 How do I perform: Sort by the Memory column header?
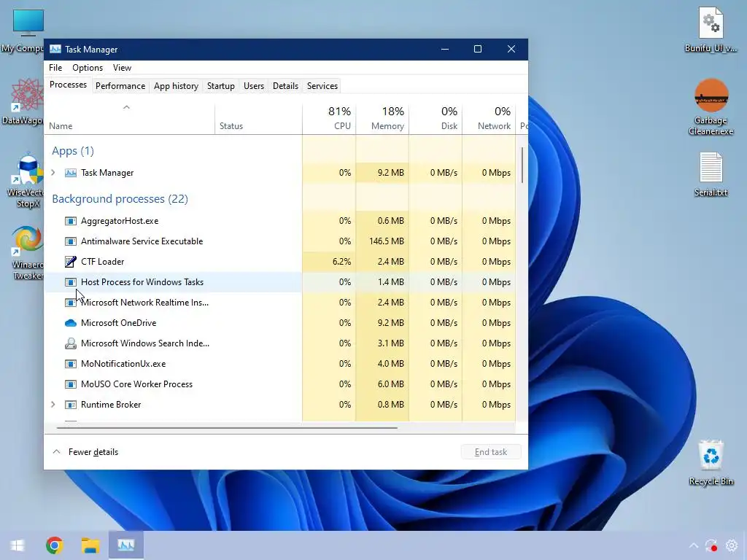pos(382,117)
